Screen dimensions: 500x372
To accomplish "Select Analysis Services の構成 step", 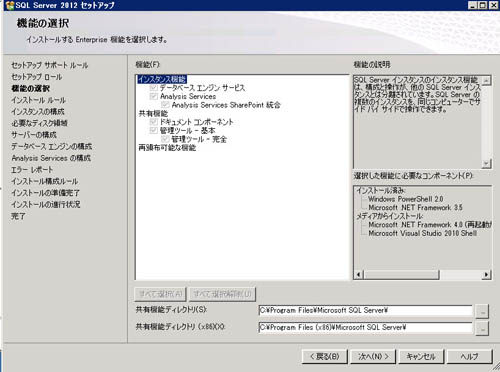I will click(51, 158).
